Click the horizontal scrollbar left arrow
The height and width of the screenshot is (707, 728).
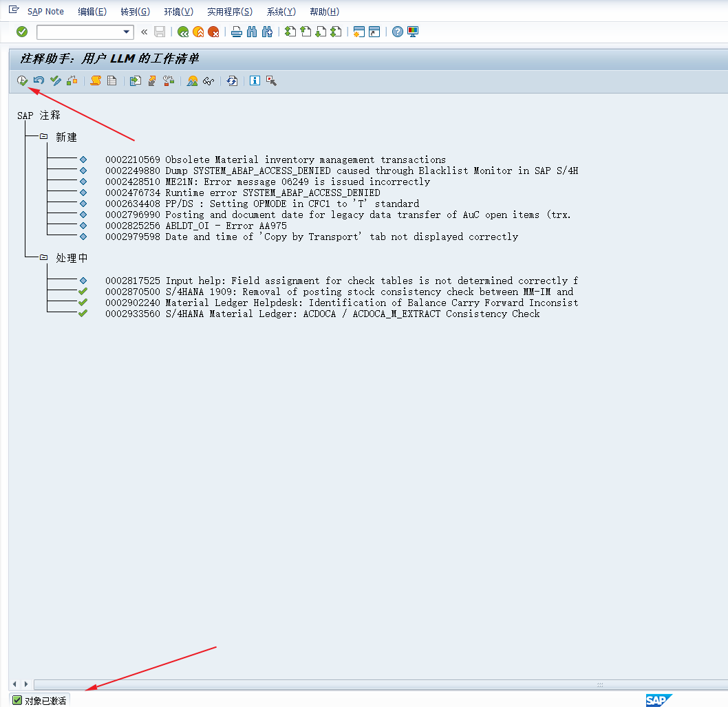pos(15,684)
